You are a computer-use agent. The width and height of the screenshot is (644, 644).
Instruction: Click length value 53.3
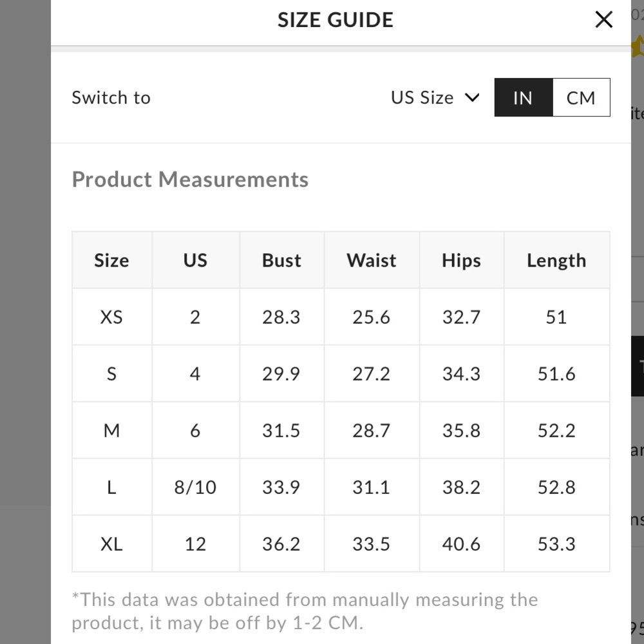pyautogui.click(x=557, y=544)
